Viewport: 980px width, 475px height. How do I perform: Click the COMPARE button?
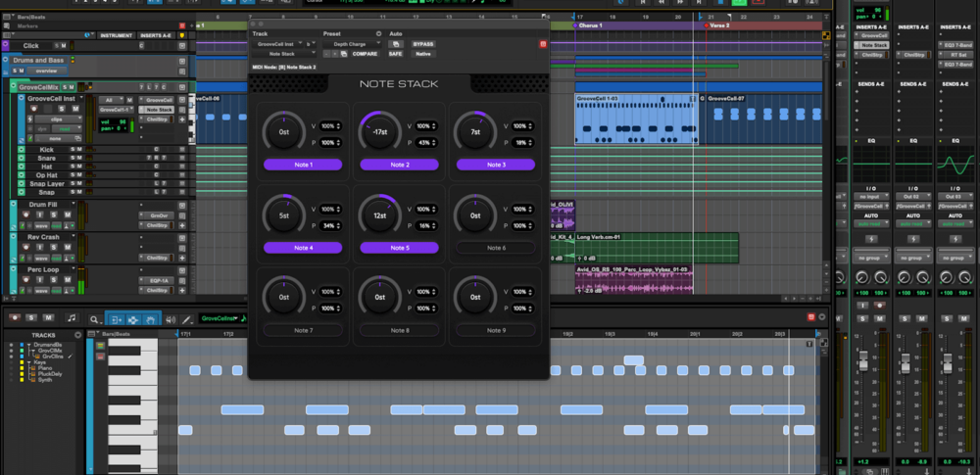pyautogui.click(x=365, y=54)
